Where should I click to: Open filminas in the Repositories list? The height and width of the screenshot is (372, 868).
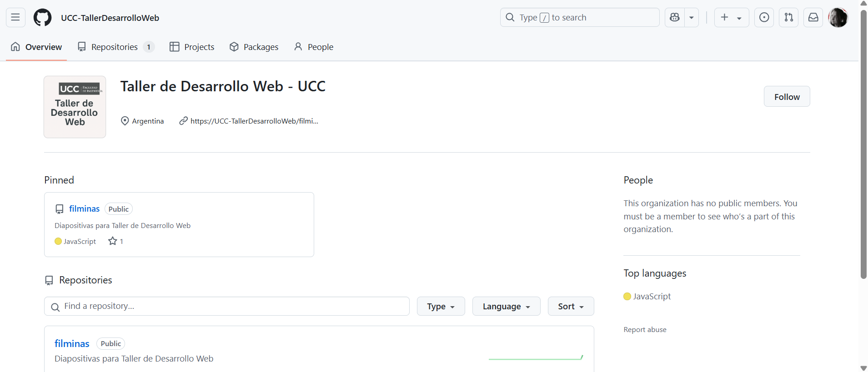pyautogui.click(x=72, y=343)
